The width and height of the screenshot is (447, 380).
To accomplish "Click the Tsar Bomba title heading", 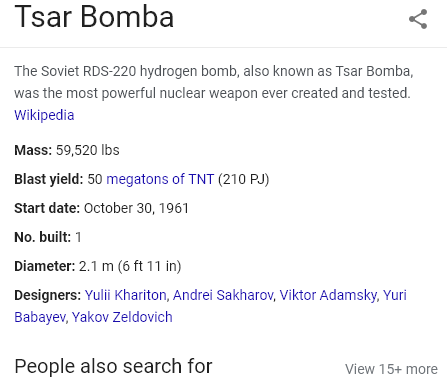I will click(94, 17).
